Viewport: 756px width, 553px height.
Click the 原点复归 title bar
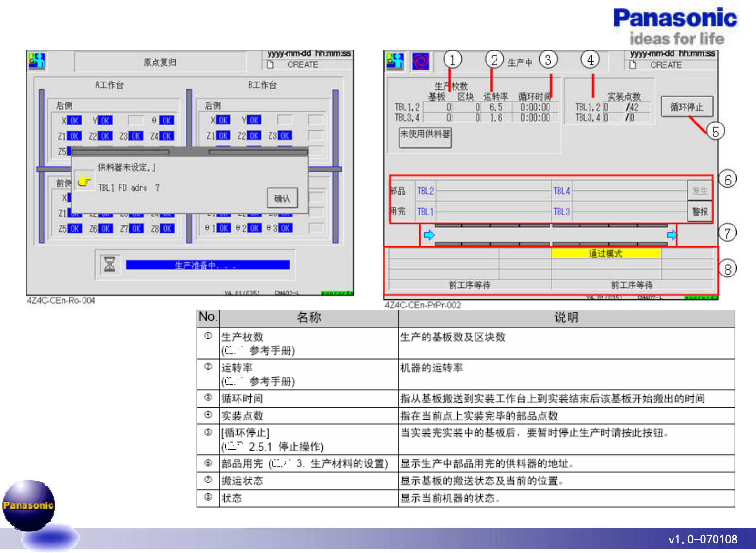160,62
